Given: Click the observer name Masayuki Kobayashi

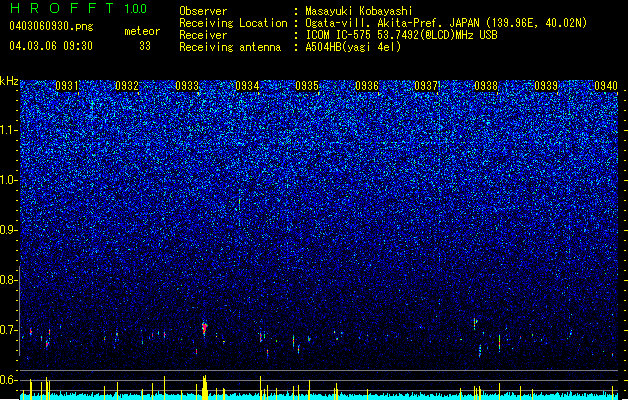Looking at the screenshot, I should 359,11.
